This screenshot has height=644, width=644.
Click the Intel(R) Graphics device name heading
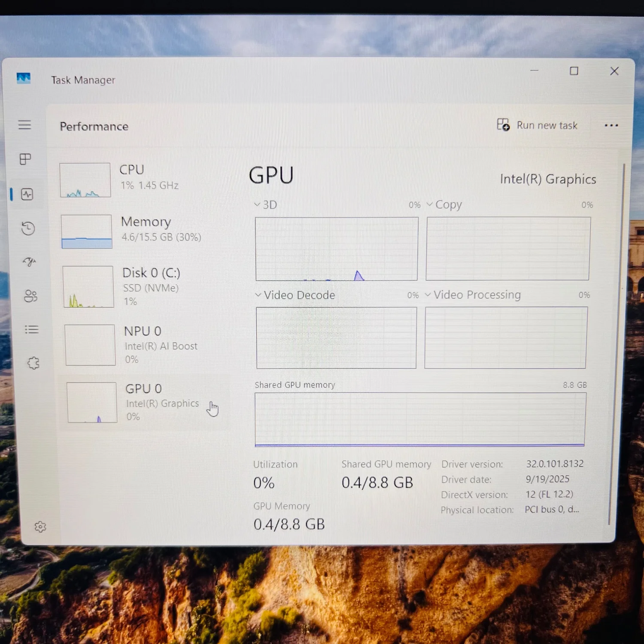[548, 179]
